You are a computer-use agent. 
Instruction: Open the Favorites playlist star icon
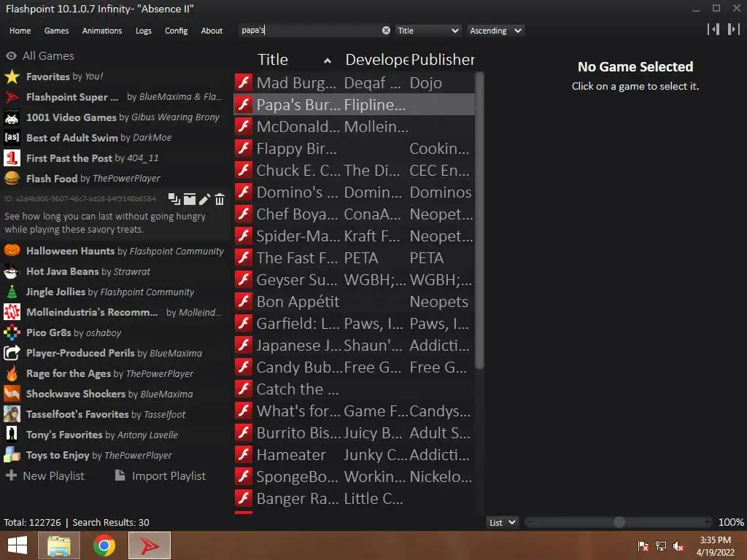(x=12, y=76)
